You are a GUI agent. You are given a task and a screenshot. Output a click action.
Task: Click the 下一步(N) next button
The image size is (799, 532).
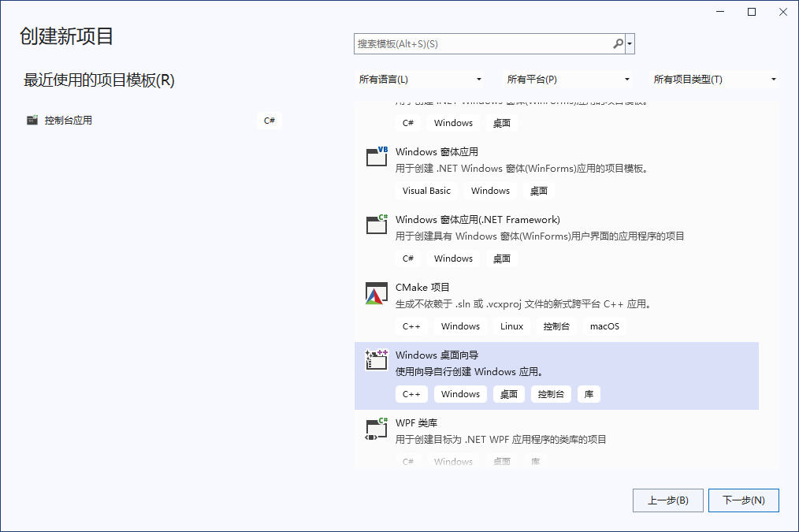pos(744,500)
